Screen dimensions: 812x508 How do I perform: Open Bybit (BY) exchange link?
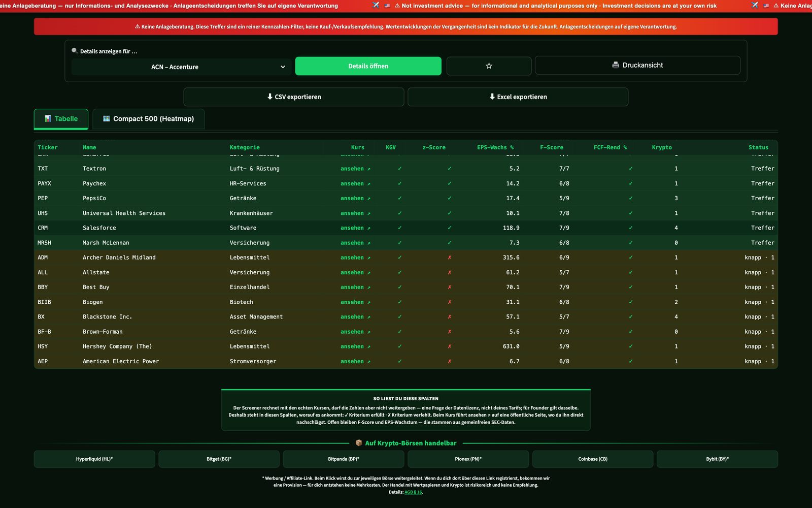point(717,459)
